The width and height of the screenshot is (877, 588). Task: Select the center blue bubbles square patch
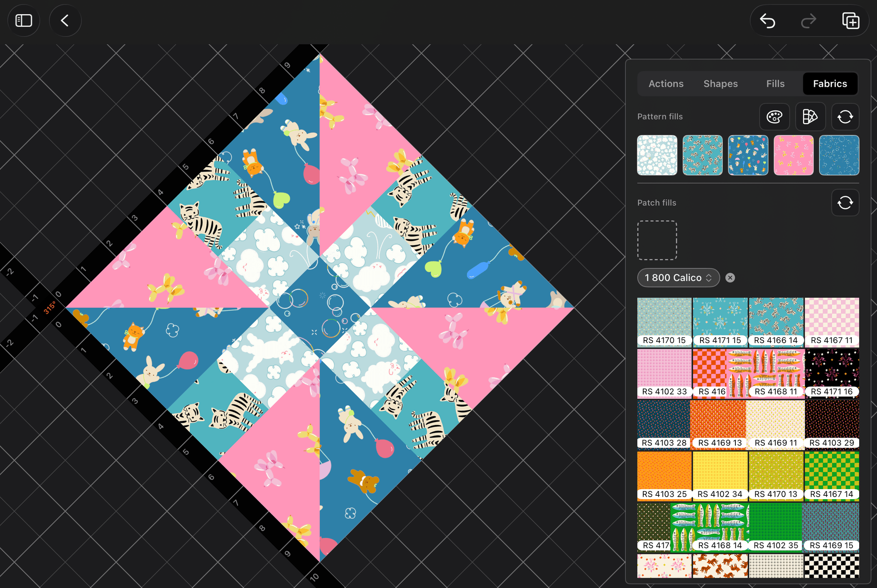[320, 308]
